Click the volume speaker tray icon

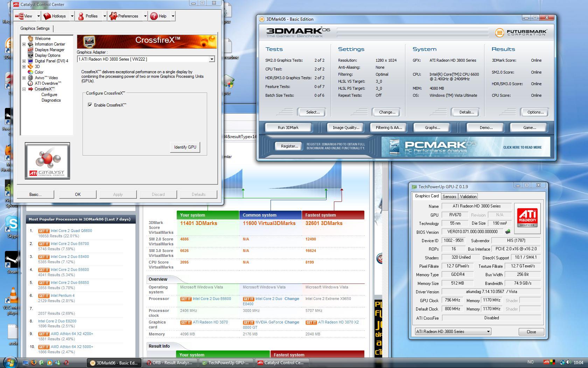click(x=569, y=362)
